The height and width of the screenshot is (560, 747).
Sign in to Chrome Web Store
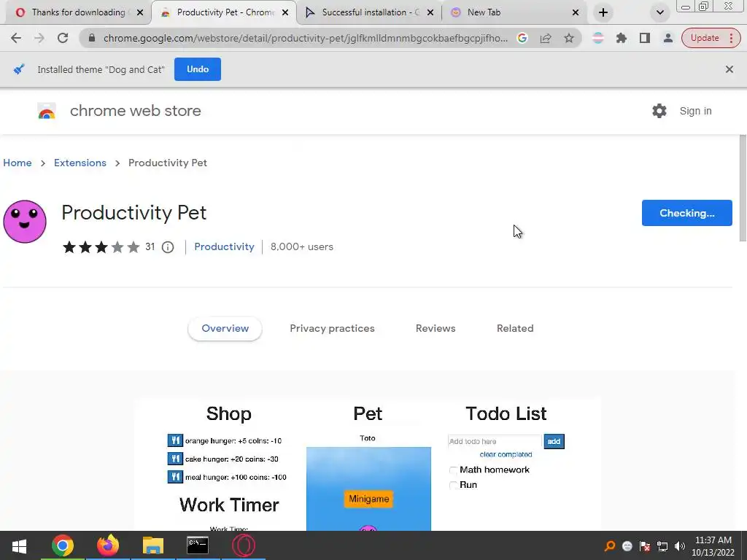click(695, 111)
